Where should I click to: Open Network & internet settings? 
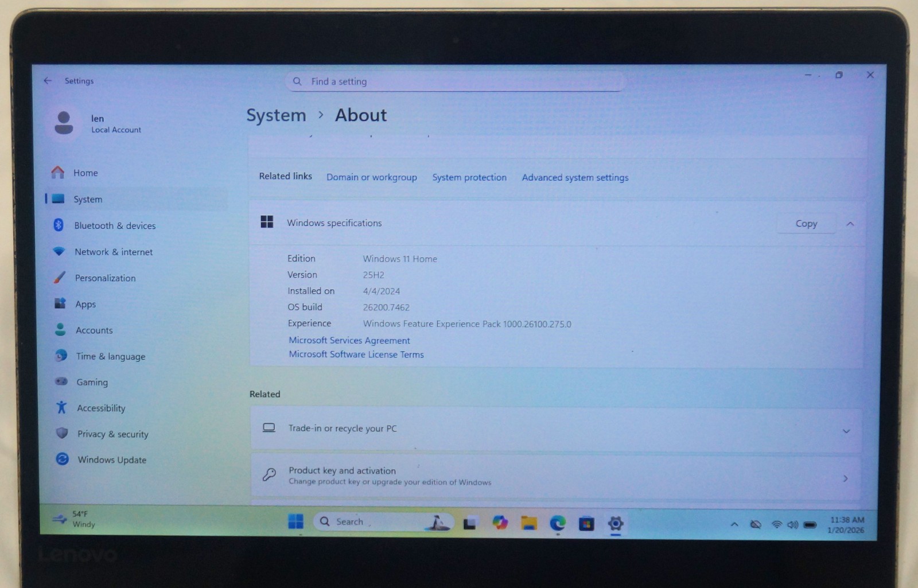[114, 252]
